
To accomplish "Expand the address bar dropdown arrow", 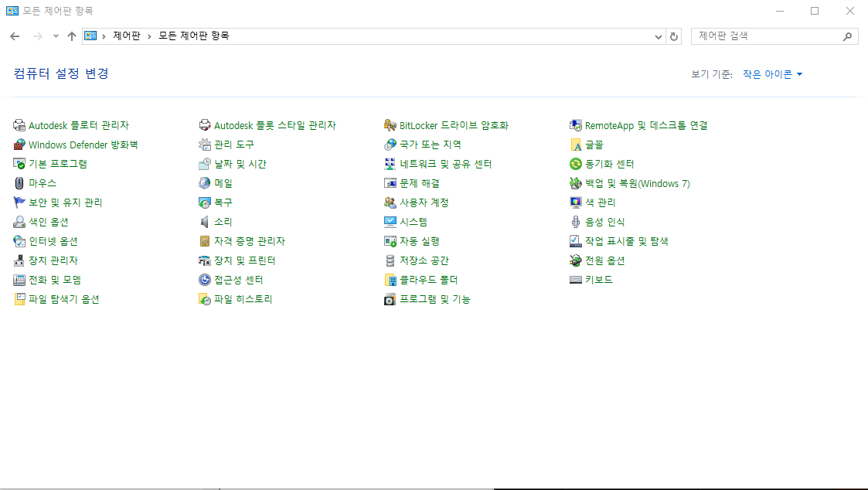I will 658,36.
